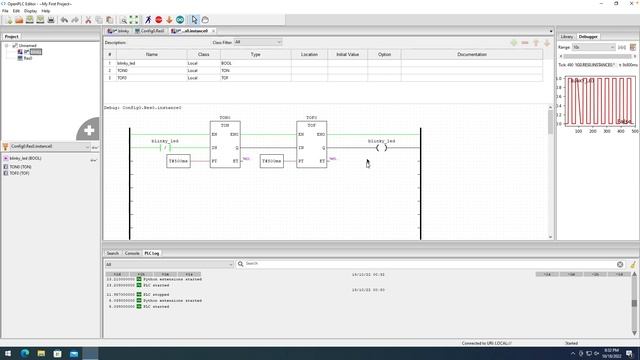This screenshot has height=360, width=640.
Task: Close the instance0 debug tab
Action: 213,31
